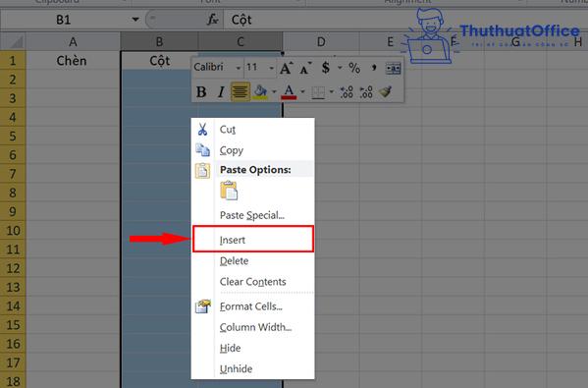
Task: Select column D header
Action: tap(321, 41)
